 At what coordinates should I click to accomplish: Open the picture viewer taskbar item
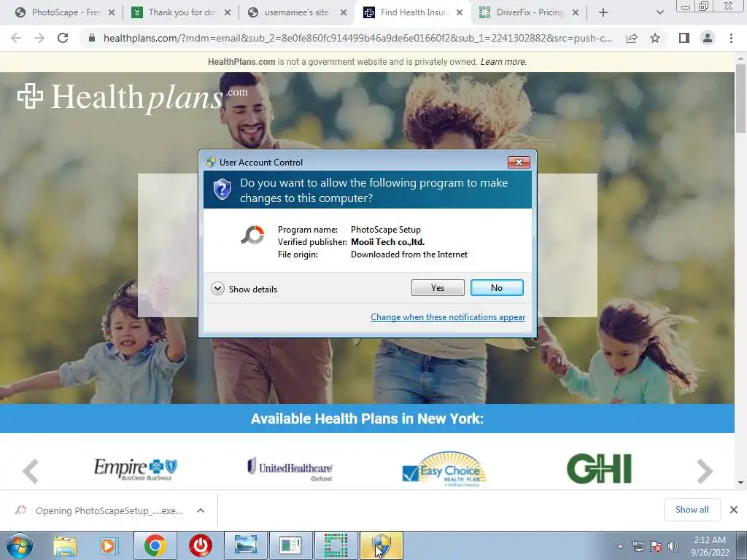tap(245, 545)
